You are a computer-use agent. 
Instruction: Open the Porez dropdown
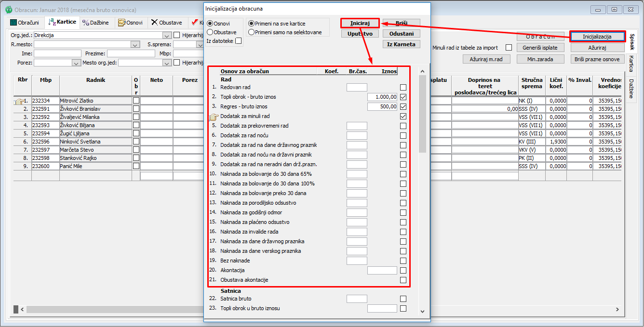(76, 63)
